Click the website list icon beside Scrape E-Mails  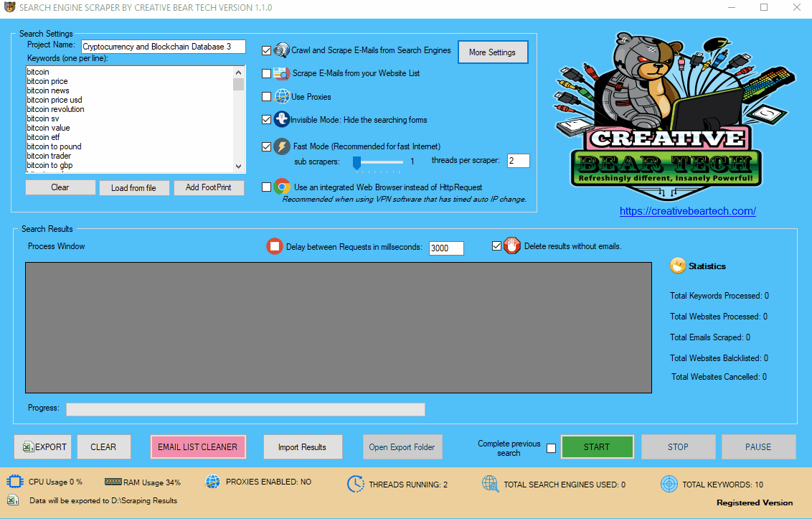pyautogui.click(x=282, y=74)
